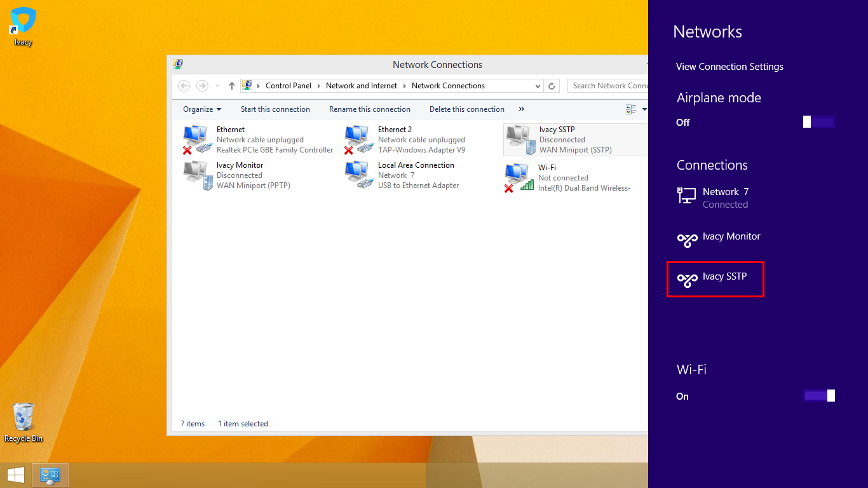Open address bar history dropdown
Viewport: 868px width, 488px height.
click(x=538, y=86)
